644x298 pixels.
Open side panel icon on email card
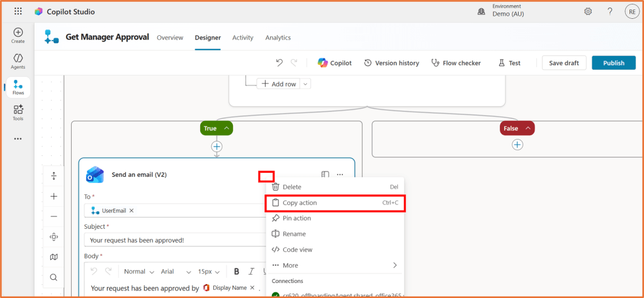coord(325,175)
